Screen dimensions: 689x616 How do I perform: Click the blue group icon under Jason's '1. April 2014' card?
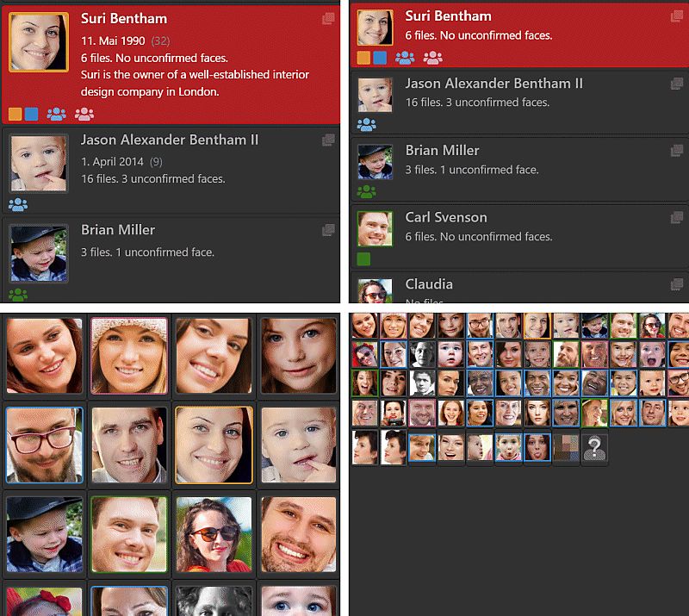click(x=18, y=204)
